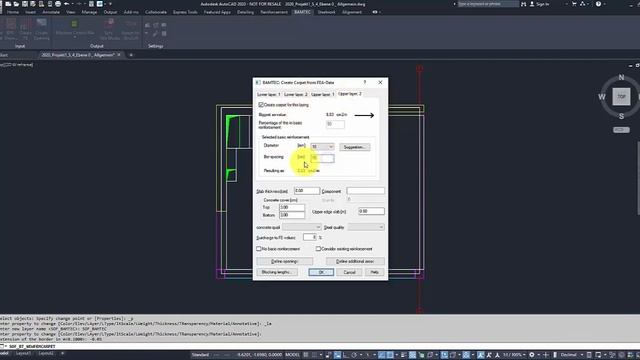Viewport: 640px width, 360px height.
Task: Close the BAMTEC Create Carpet dialog
Action: pos(380,82)
